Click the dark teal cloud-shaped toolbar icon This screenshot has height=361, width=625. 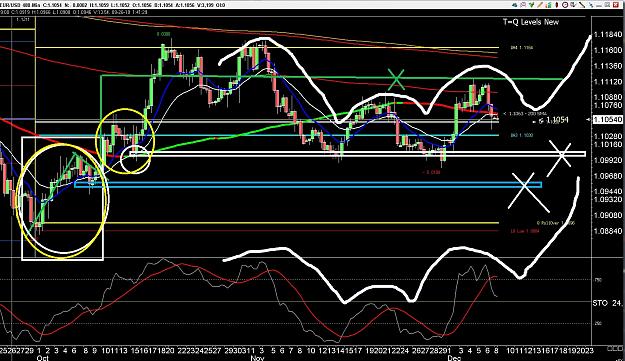(515, 5)
